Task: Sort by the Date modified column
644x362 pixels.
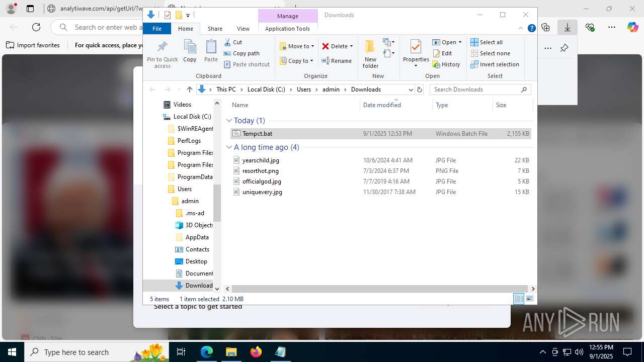Action: [x=396, y=105]
